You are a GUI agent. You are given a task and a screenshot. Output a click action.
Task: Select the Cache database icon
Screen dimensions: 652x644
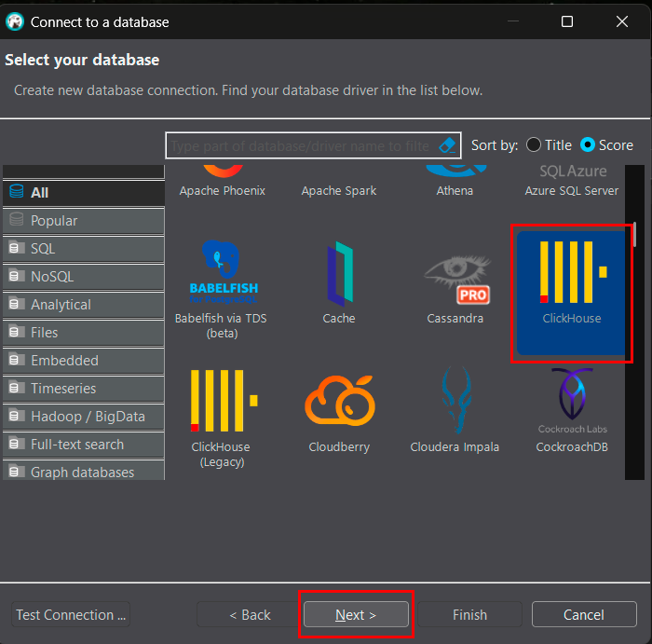[339, 281]
